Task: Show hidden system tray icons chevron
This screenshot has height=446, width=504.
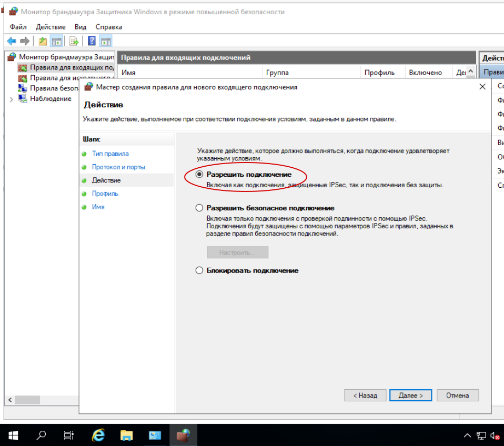Action: pyautogui.click(x=467, y=435)
